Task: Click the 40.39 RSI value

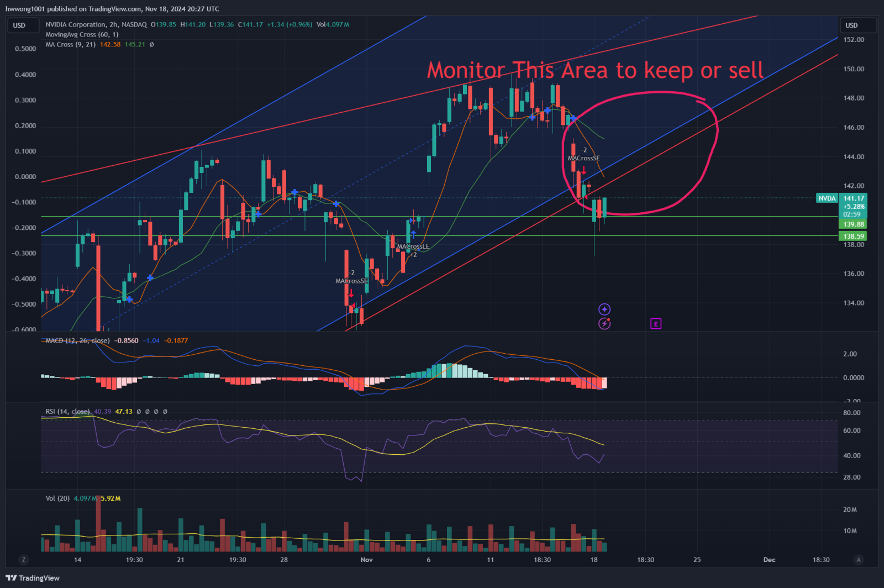Action: click(x=103, y=412)
